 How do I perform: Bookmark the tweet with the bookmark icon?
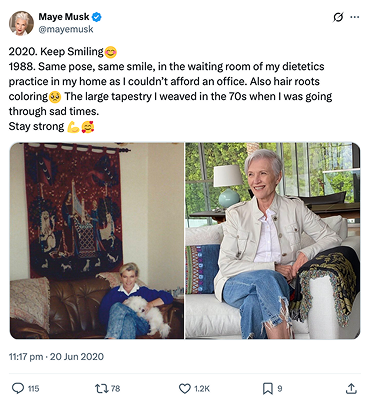pos(268,388)
